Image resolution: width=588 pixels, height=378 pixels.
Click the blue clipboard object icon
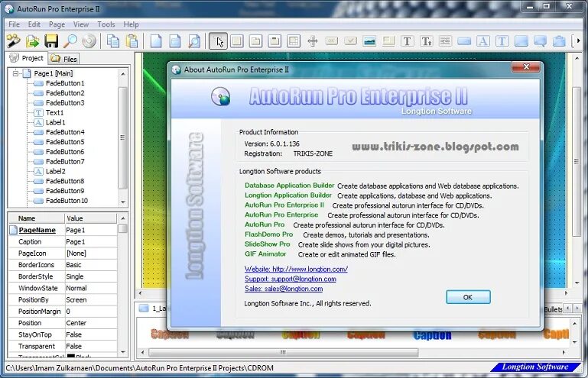559,40
